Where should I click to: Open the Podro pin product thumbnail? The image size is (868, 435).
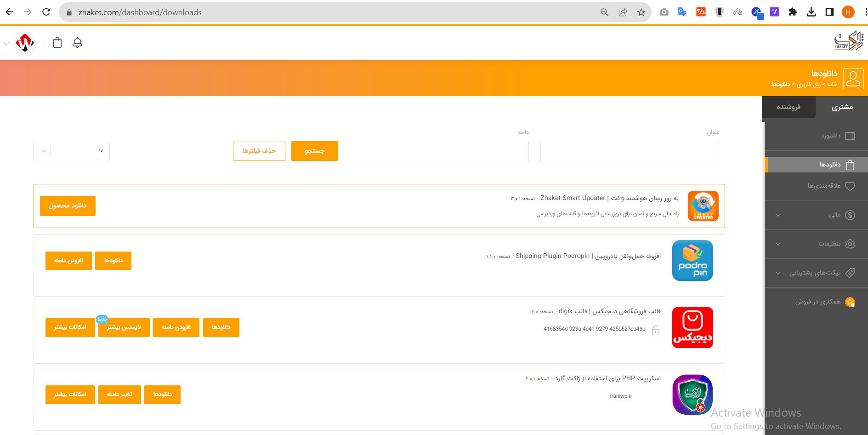[x=692, y=261]
